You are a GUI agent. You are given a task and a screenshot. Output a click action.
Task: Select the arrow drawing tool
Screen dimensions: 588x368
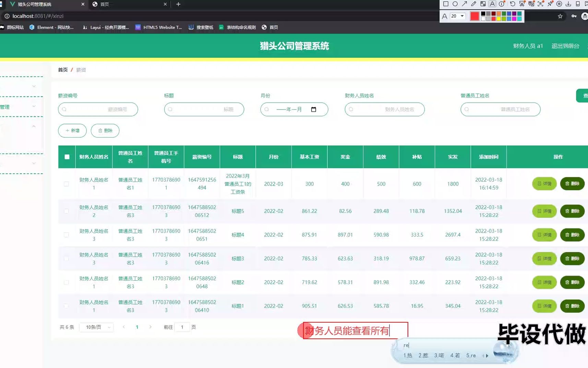point(464,4)
